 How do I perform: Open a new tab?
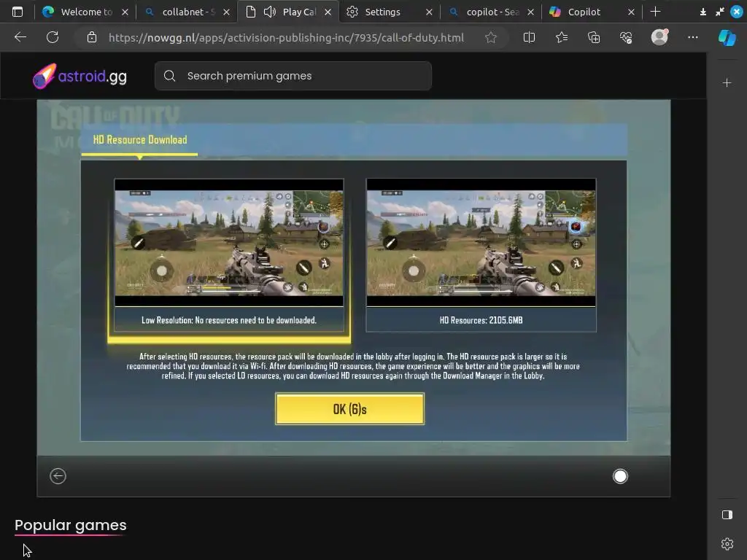(655, 12)
